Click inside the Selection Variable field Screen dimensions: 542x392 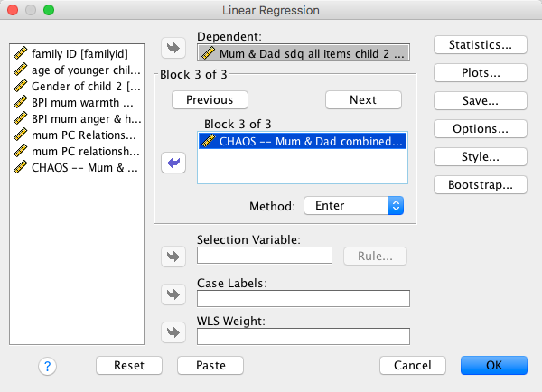[x=265, y=256]
